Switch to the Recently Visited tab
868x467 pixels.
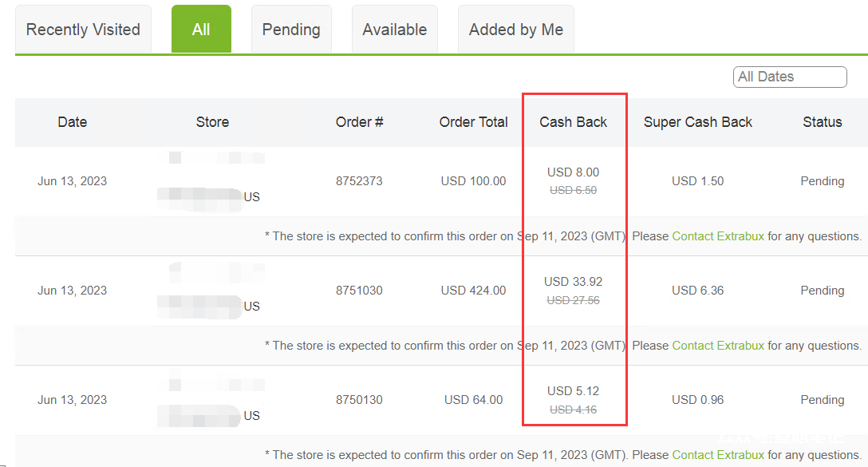(83, 30)
